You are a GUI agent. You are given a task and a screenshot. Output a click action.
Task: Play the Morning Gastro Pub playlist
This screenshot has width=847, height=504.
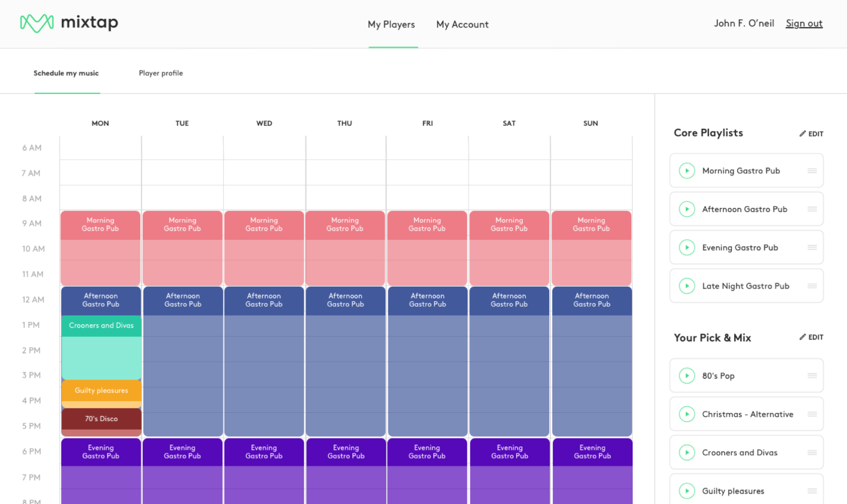click(687, 171)
